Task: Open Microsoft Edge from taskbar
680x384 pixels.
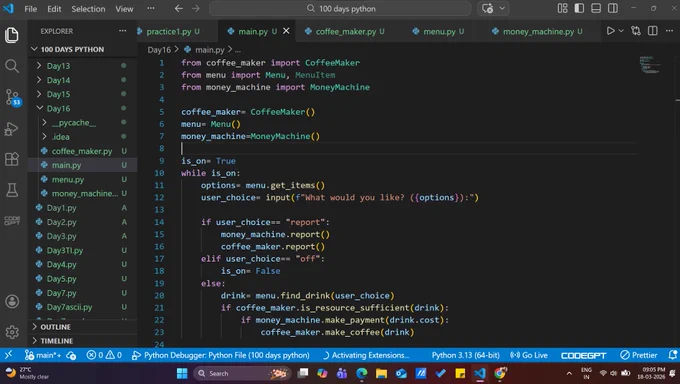Action: tap(362, 373)
